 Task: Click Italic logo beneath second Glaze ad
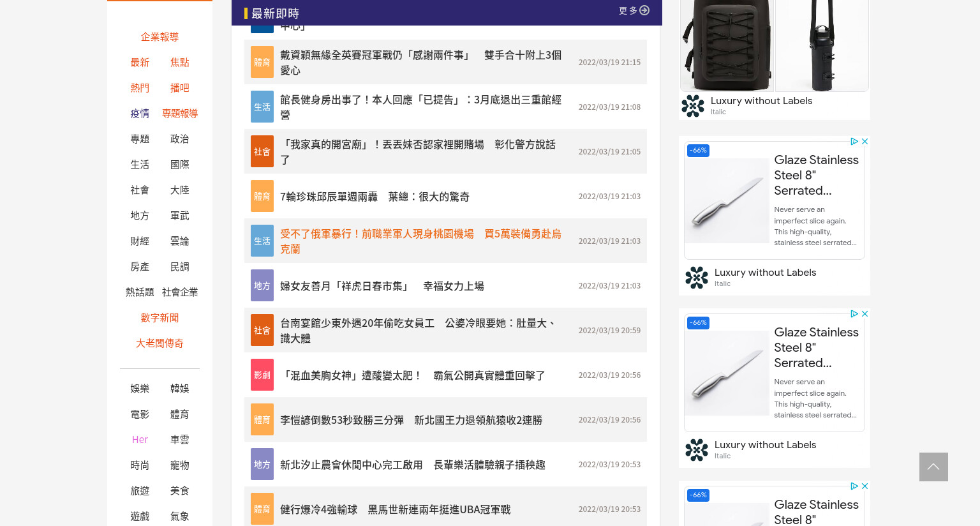coord(697,450)
